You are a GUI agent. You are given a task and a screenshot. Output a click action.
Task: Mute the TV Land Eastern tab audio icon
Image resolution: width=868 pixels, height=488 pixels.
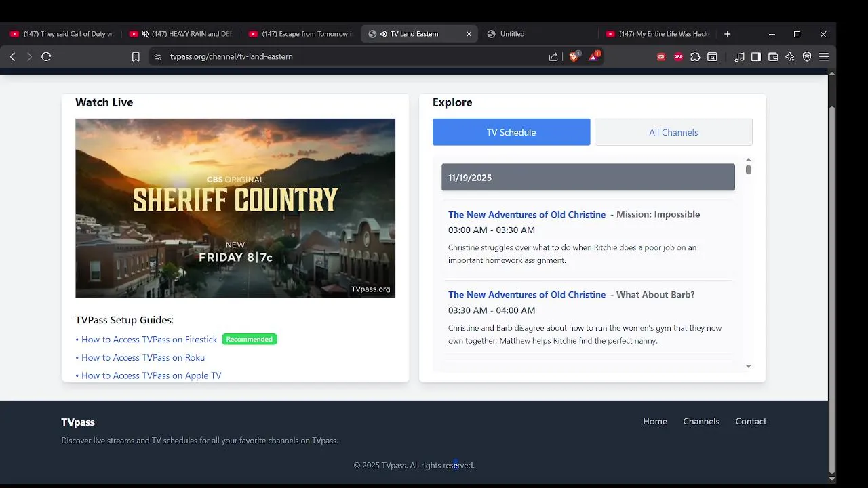click(384, 34)
